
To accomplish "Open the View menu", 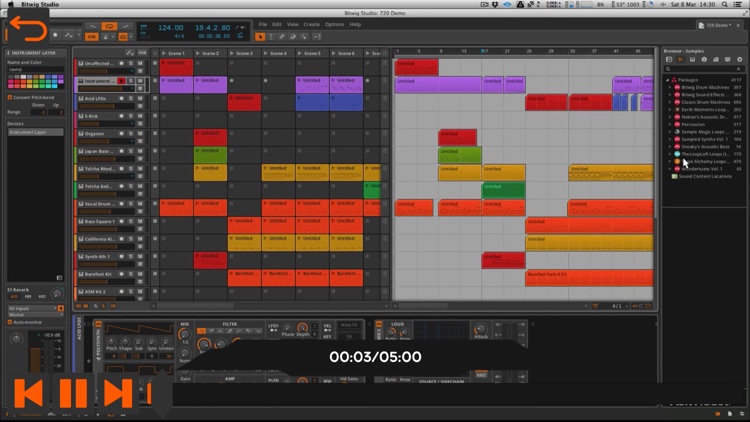I will tap(293, 24).
